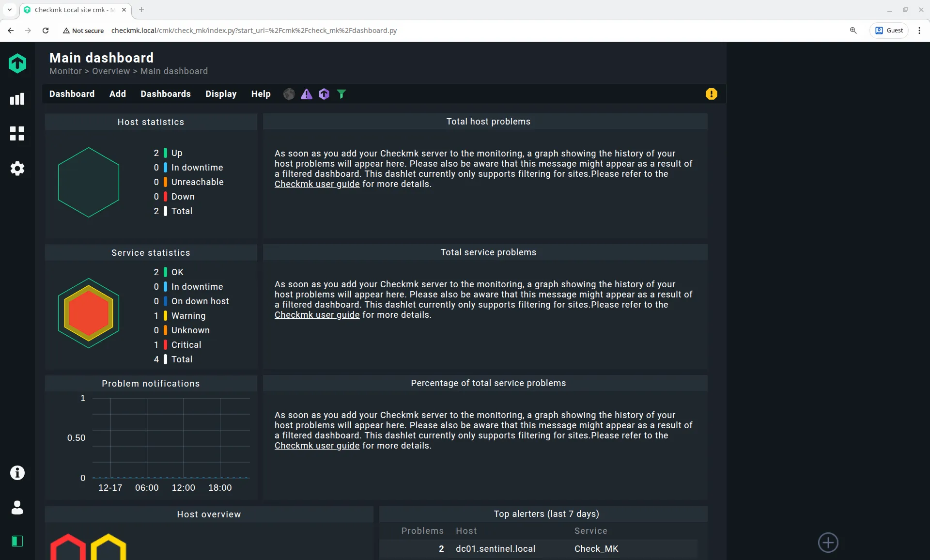930x560 pixels.
Task: Click the gray globe dashboard icon
Action: click(289, 94)
